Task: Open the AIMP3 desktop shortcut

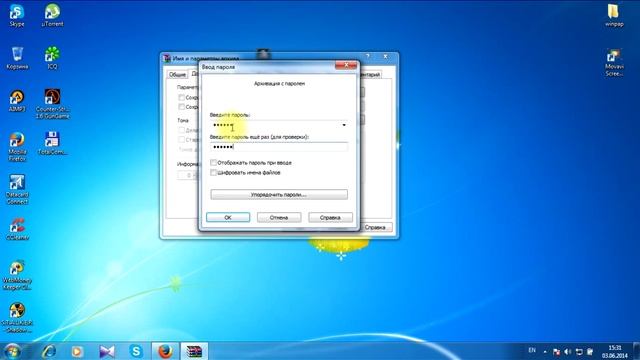Action: click(x=17, y=100)
